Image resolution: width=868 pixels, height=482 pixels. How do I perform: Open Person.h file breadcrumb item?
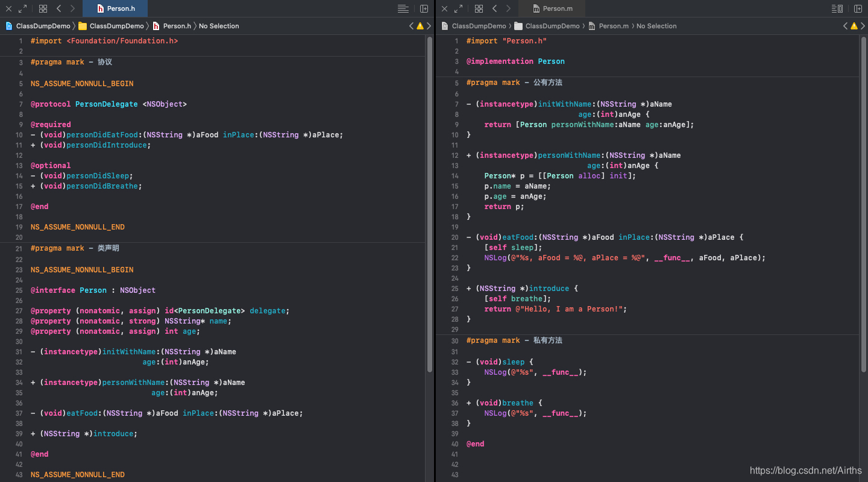tap(172, 26)
